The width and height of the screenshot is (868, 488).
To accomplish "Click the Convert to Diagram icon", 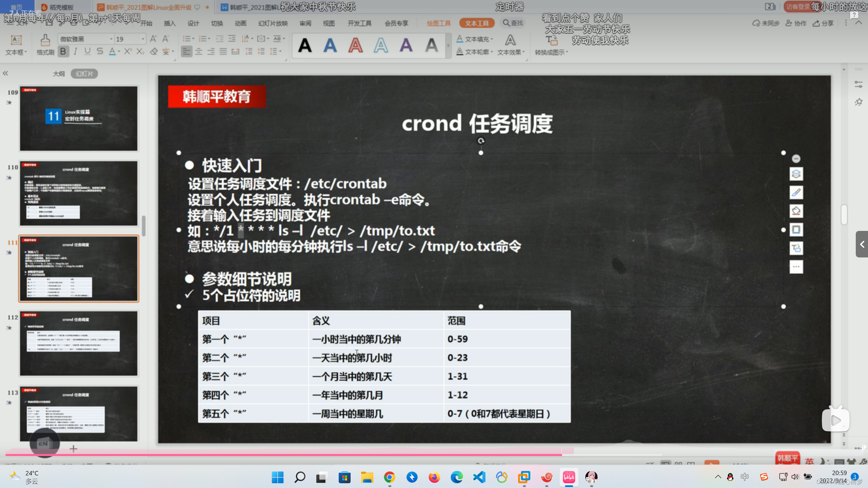I will 552,40.
